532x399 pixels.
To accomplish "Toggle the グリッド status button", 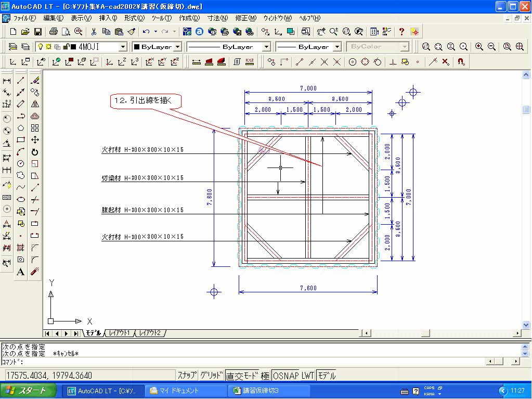I will click(211, 375).
